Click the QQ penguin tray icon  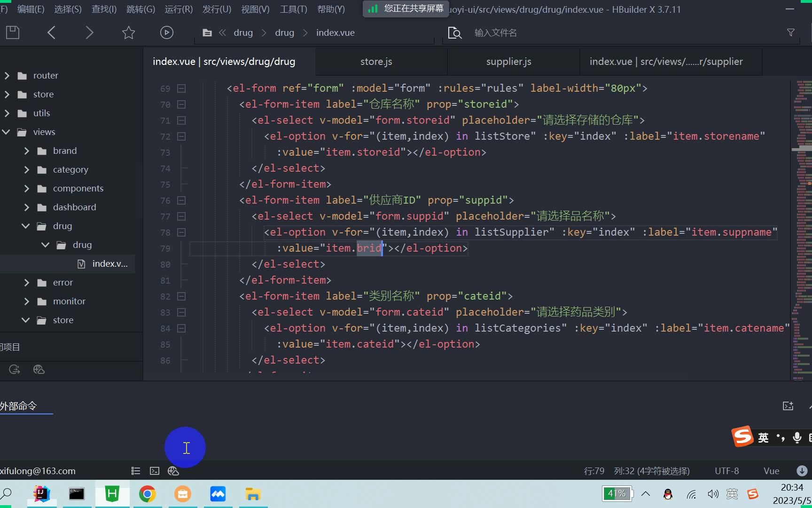(668, 494)
